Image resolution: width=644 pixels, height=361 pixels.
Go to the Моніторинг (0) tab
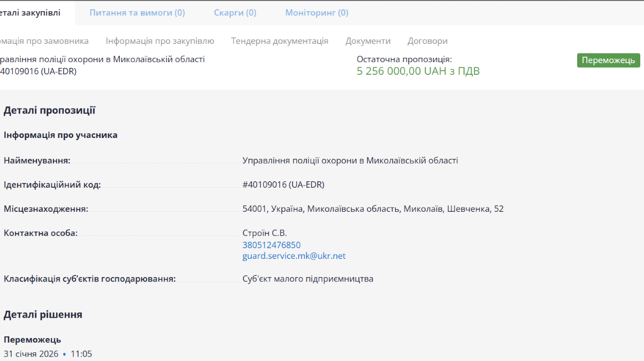click(317, 12)
